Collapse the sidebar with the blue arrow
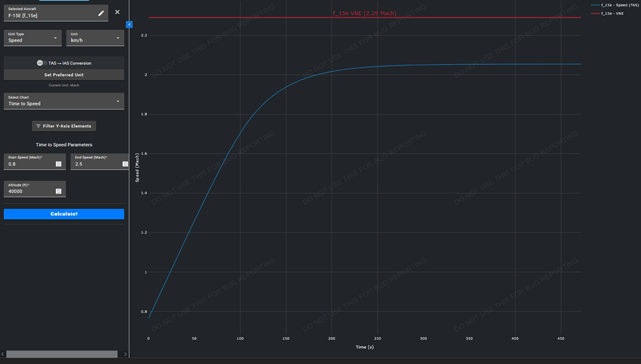Viewport: 641px width, 364px height. 129,24
